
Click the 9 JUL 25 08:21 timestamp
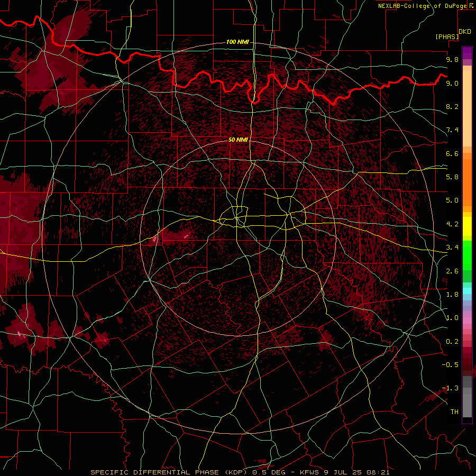[x=357, y=472]
